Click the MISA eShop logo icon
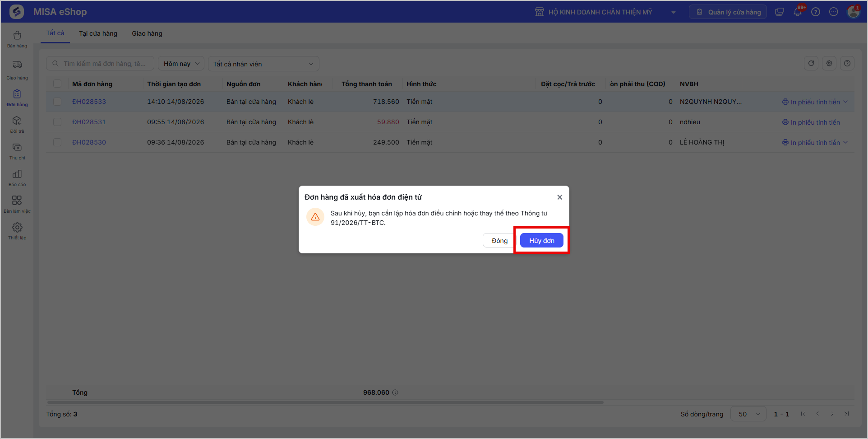This screenshot has height=439, width=868. (17, 12)
